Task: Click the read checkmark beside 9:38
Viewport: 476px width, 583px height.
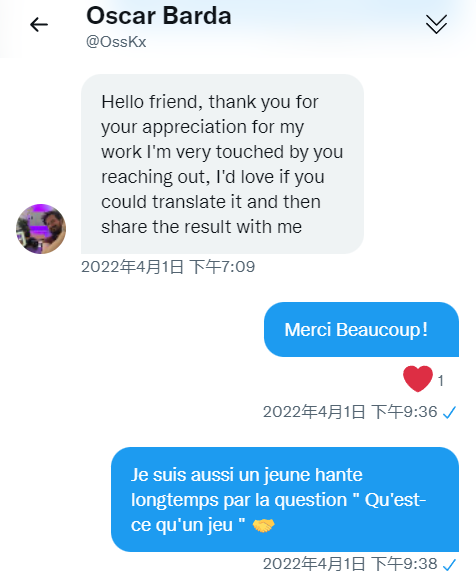Action: pyautogui.click(x=449, y=565)
